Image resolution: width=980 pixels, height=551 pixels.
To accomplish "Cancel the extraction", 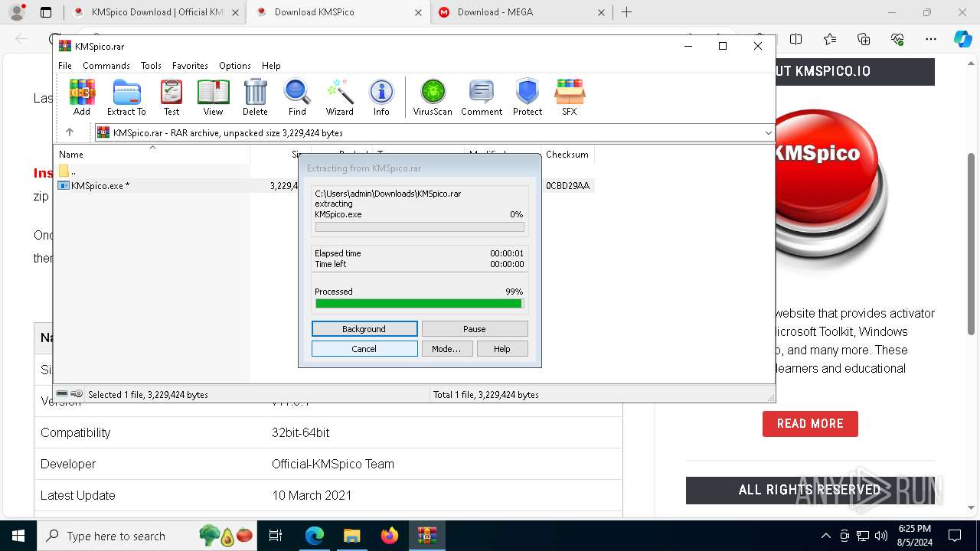I will [x=364, y=349].
